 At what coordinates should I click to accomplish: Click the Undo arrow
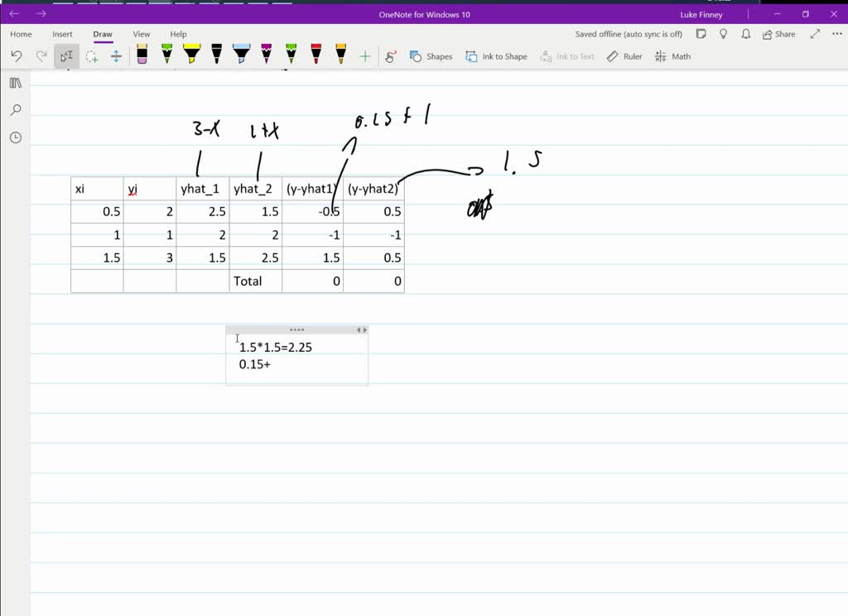pyautogui.click(x=16, y=55)
